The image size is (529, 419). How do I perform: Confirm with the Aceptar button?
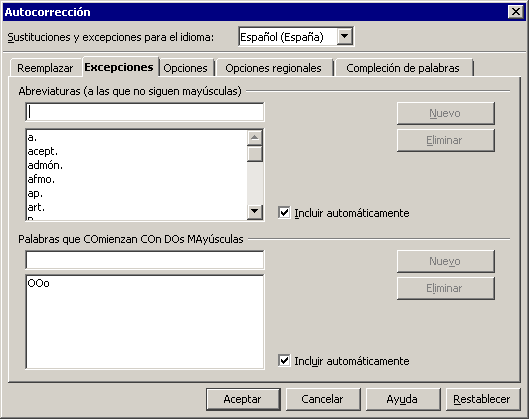click(x=243, y=399)
